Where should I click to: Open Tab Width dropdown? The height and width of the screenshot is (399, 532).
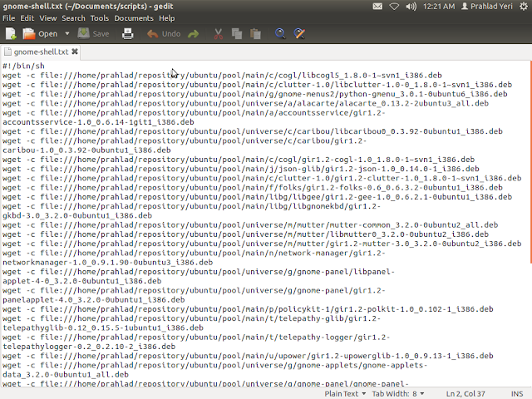pyautogui.click(x=398, y=393)
